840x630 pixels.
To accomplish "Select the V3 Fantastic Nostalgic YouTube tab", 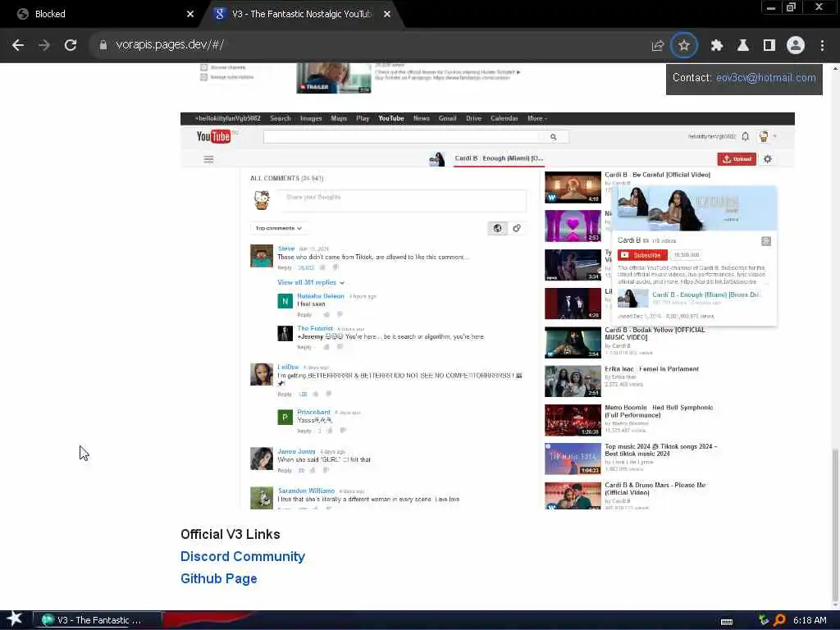I will click(301, 14).
